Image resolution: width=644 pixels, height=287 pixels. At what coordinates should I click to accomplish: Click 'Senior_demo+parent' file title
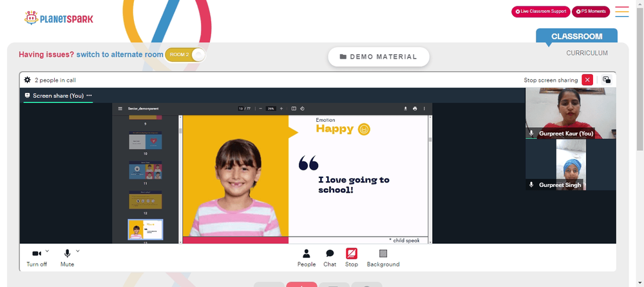coord(144,108)
